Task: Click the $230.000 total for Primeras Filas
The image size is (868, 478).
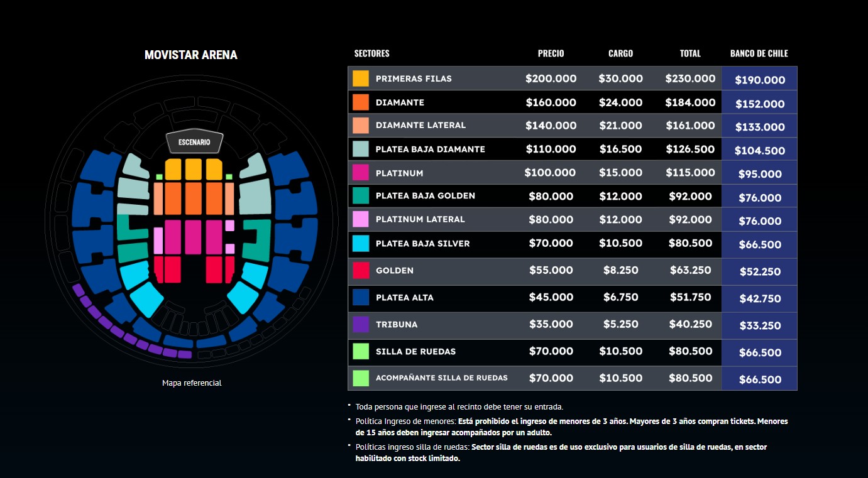Action: 690,79
